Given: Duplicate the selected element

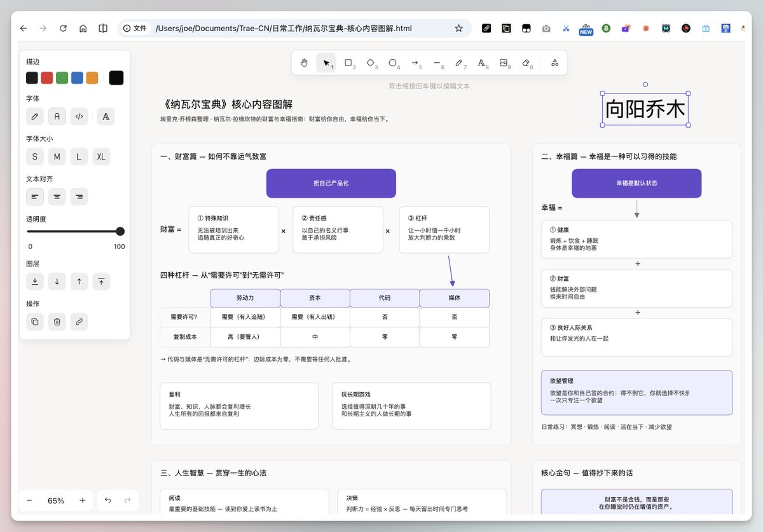Looking at the screenshot, I should (x=35, y=322).
